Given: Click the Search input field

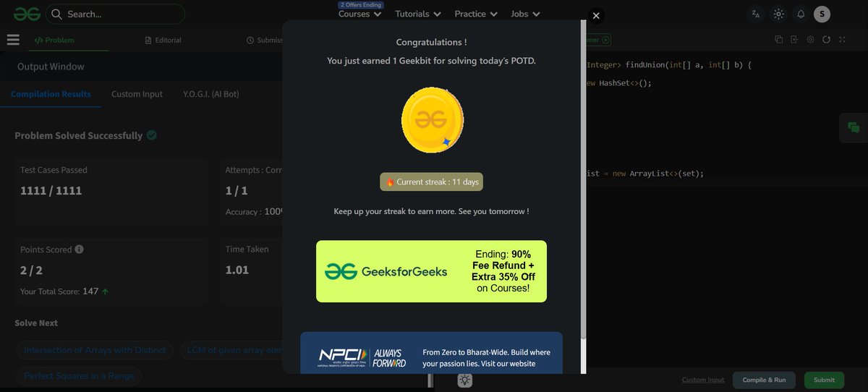Looking at the screenshot, I should pyautogui.click(x=115, y=14).
